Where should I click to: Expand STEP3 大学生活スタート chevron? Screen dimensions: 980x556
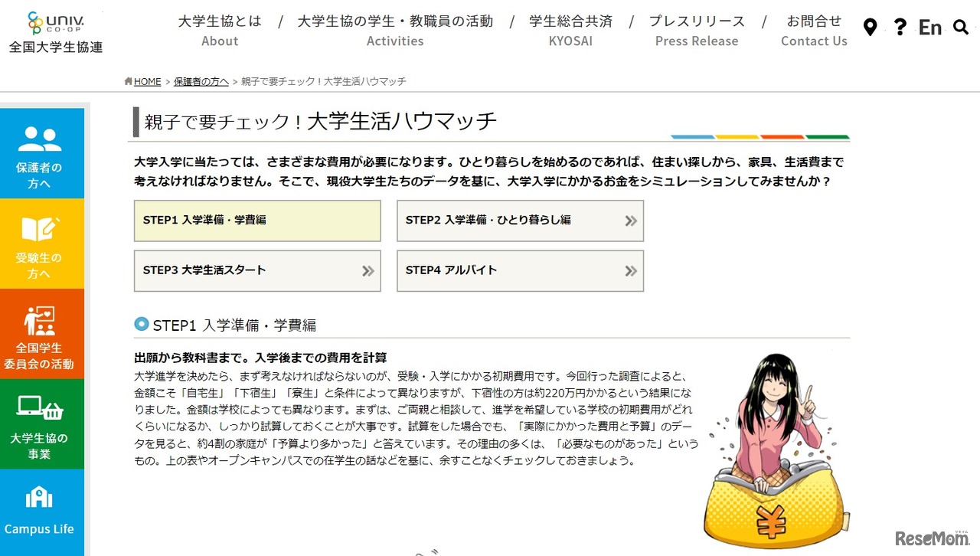click(368, 270)
